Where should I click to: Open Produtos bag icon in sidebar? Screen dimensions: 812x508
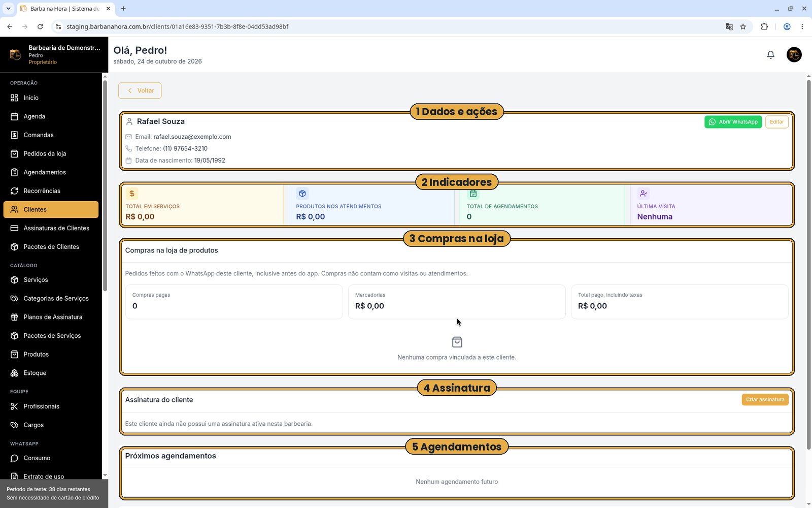pos(14,354)
